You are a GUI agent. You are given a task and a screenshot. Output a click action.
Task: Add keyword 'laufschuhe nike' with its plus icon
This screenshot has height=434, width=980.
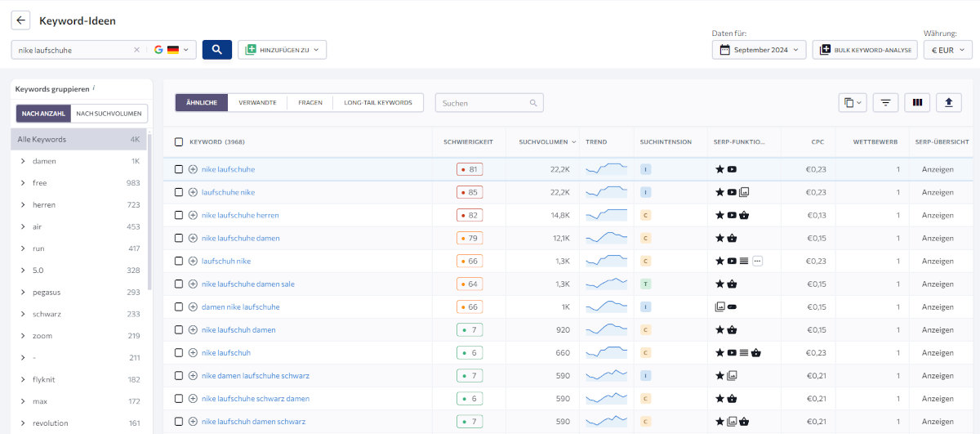[x=193, y=192]
